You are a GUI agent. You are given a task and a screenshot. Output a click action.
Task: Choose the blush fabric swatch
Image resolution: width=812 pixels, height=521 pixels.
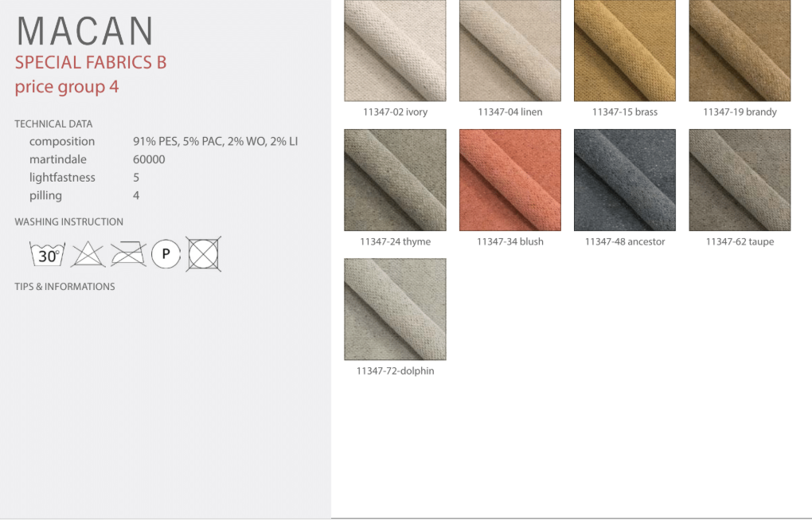(x=509, y=180)
